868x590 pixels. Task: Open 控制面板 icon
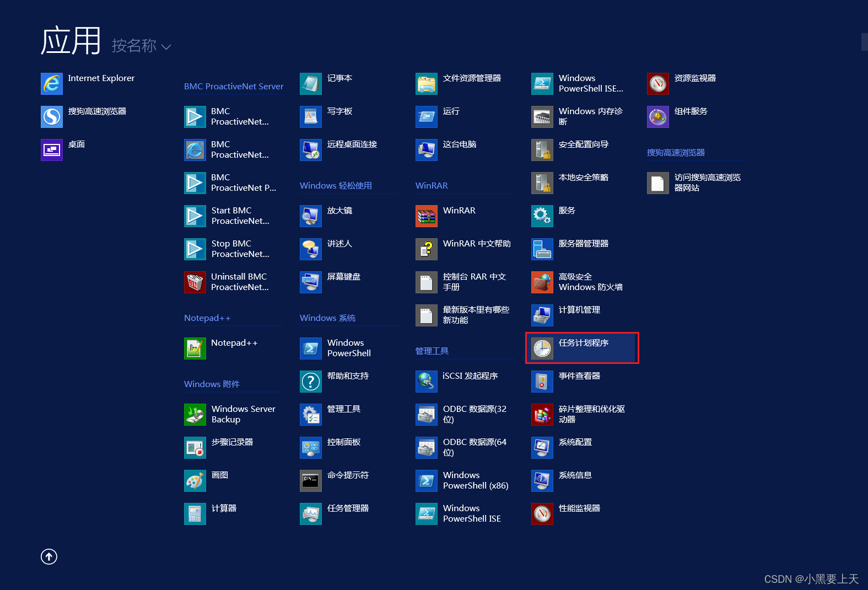coord(311,448)
